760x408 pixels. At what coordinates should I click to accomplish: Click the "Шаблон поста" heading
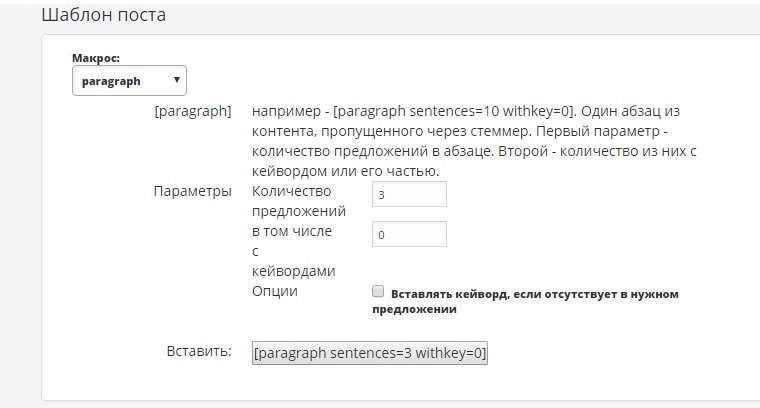pyautogui.click(x=104, y=16)
